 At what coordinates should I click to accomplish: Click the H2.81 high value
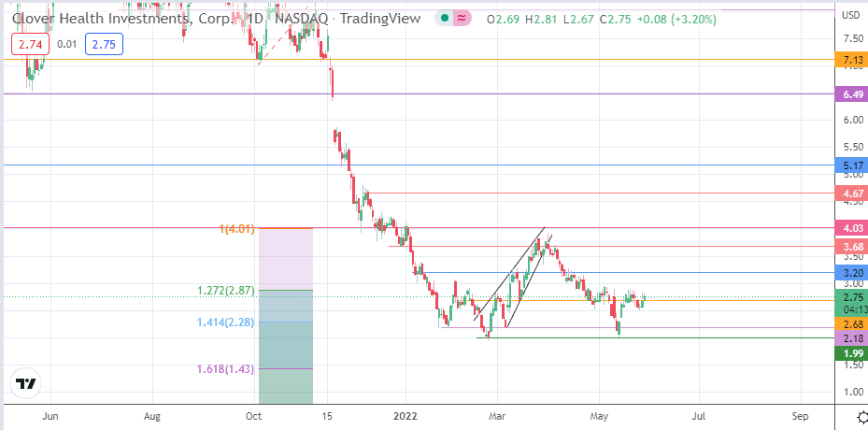click(x=541, y=20)
